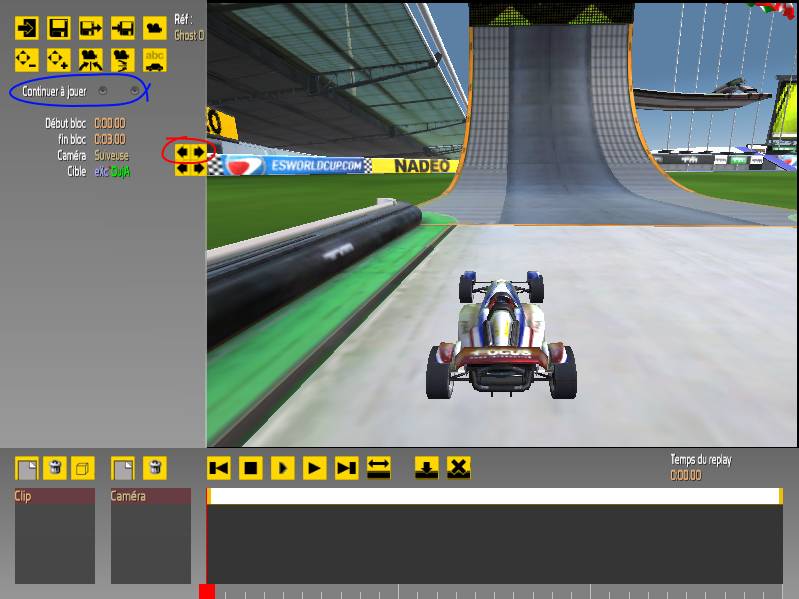Click the remove key icon with minus
This screenshot has width=799, height=599.
[x=26, y=60]
